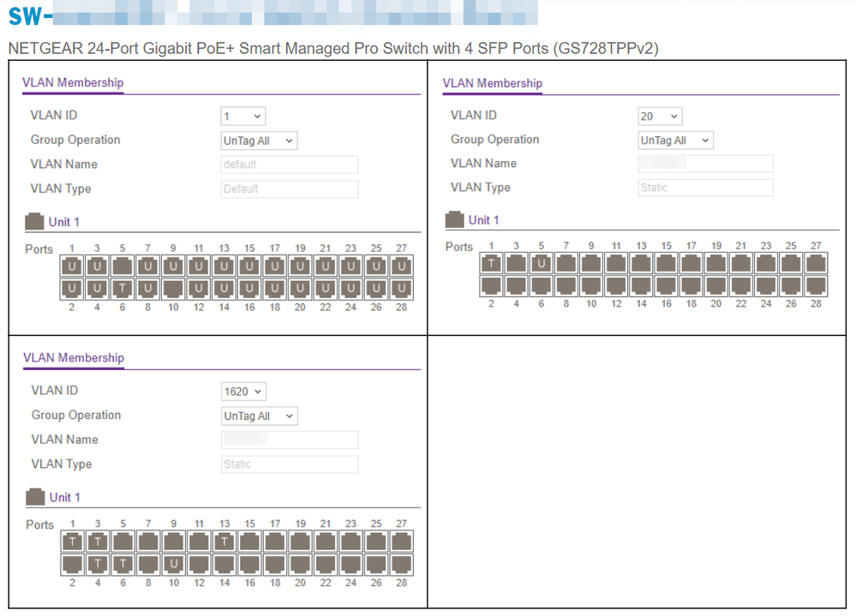This screenshot has width=856, height=616.
Task: Toggle blank port 10 in VLAN 1 panel
Action: (x=173, y=289)
